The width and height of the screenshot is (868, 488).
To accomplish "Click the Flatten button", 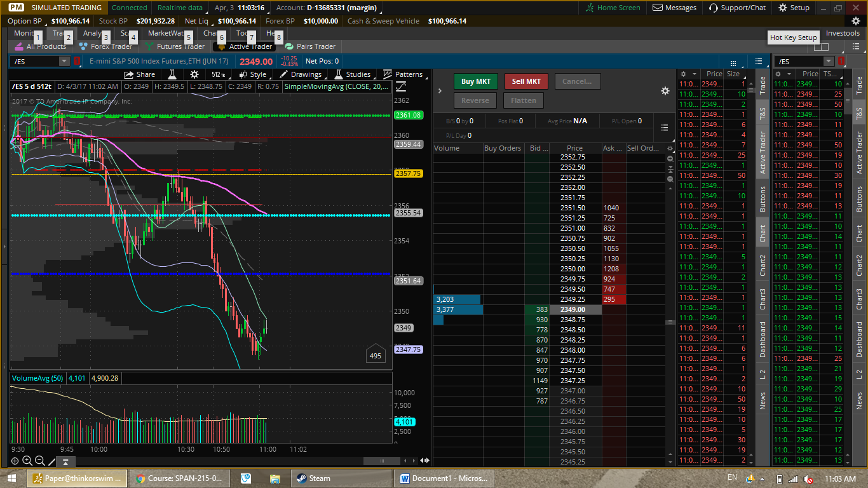I will [524, 100].
